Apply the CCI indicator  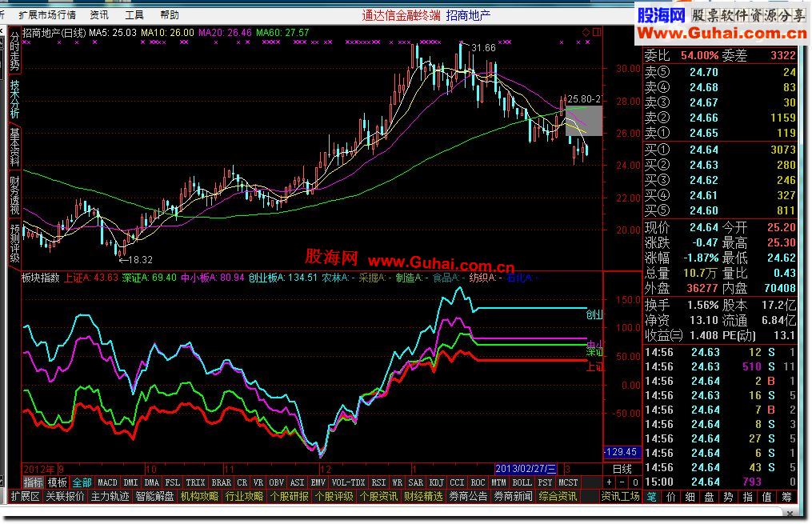(458, 482)
